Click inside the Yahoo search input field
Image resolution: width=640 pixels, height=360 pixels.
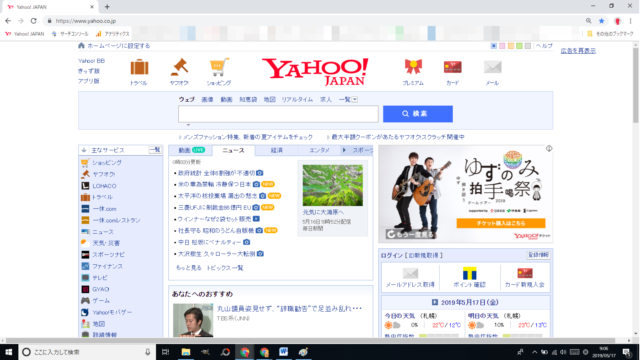pyautogui.click(x=278, y=114)
